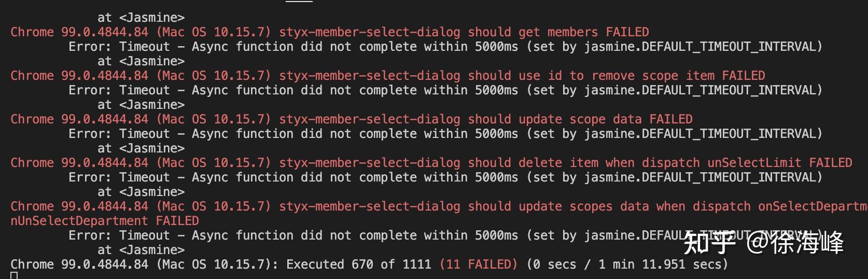Click the 'nUnSelectDepartment FAILED' wrapped line
868x279 pixels.
(105, 221)
